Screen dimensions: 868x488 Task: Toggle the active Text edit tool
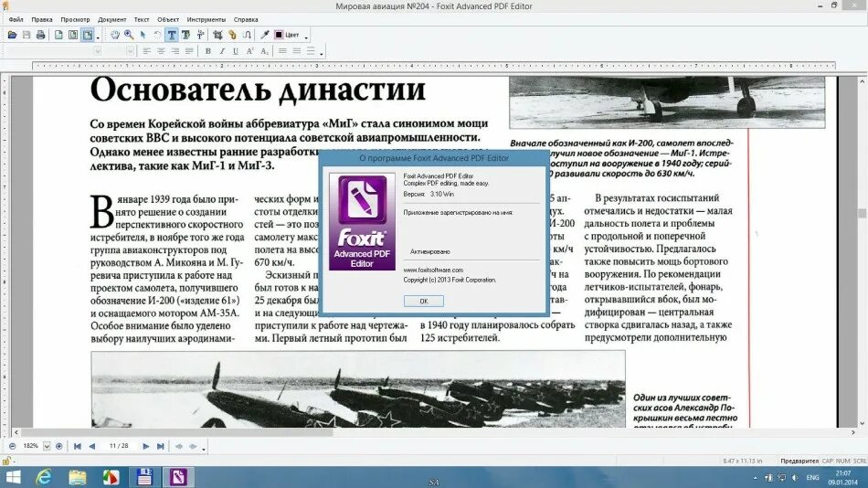172,35
